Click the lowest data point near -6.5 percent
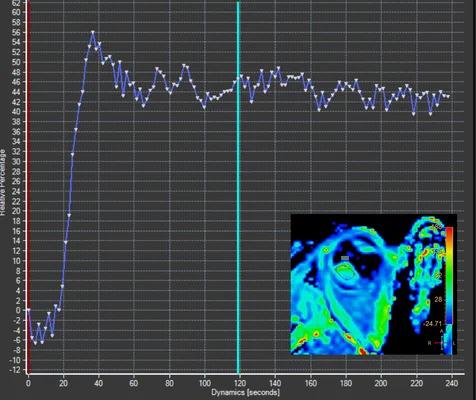Viewport: 476px width, 400px height. (x=35, y=343)
